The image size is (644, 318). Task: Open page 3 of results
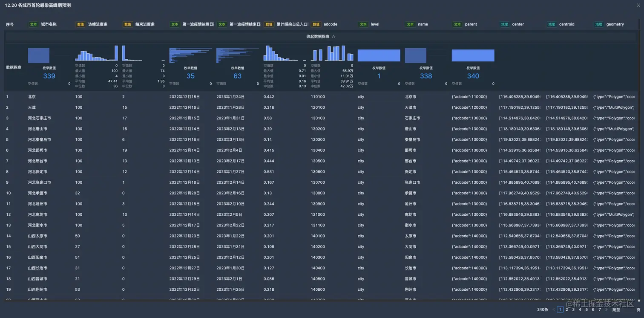pyautogui.click(x=573, y=309)
